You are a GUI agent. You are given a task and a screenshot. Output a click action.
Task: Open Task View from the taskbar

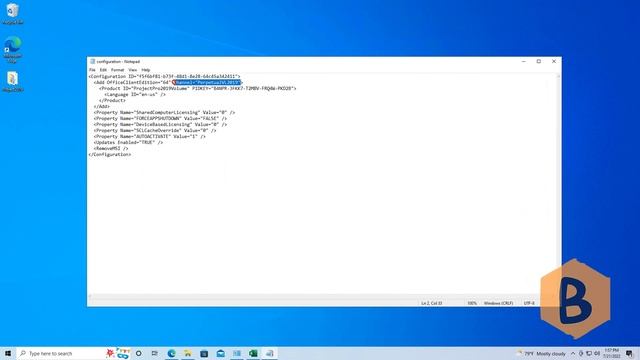(x=155, y=353)
